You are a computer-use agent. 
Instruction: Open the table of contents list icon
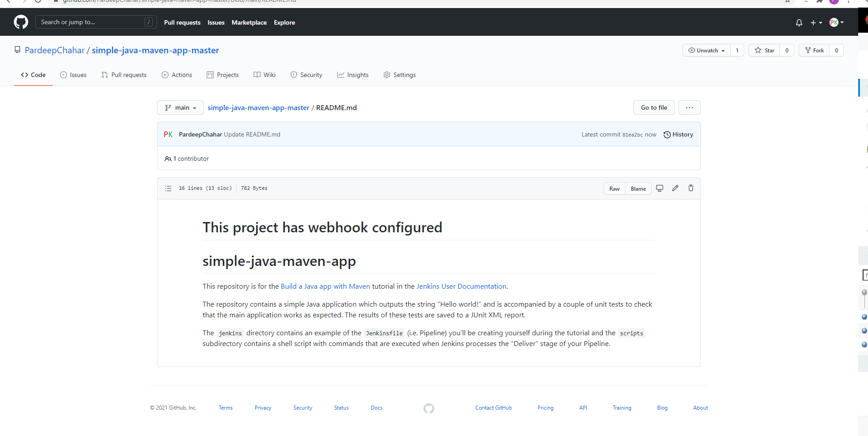(x=168, y=188)
